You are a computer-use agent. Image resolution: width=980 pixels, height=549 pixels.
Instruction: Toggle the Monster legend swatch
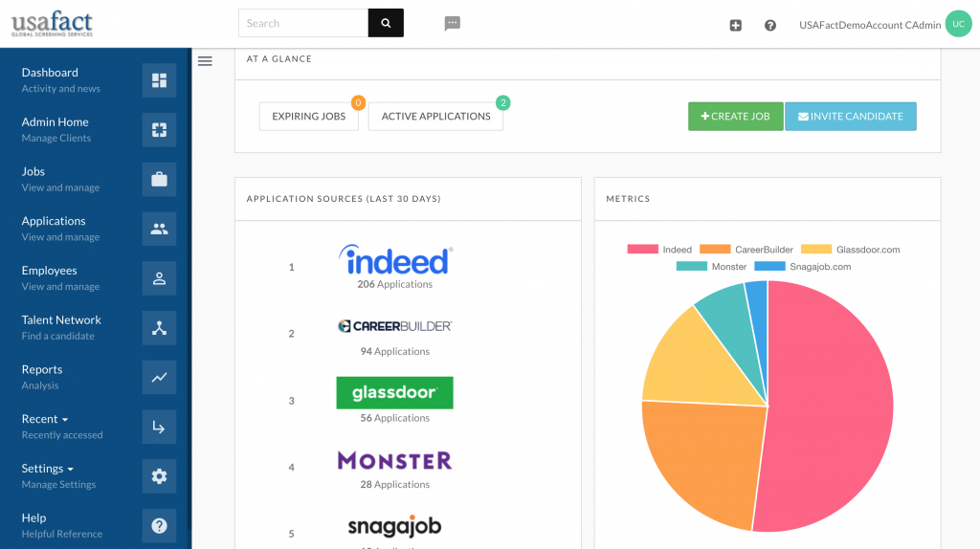(x=692, y=266)
